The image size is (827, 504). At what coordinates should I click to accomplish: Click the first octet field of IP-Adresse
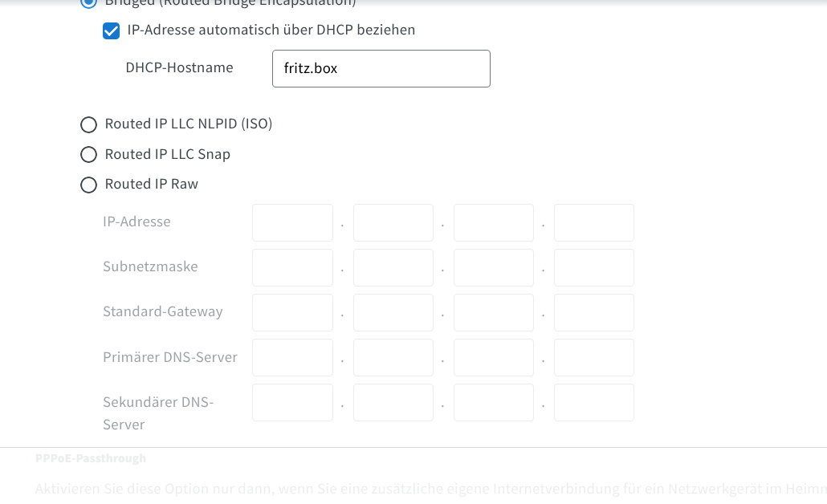coord(292,222)
